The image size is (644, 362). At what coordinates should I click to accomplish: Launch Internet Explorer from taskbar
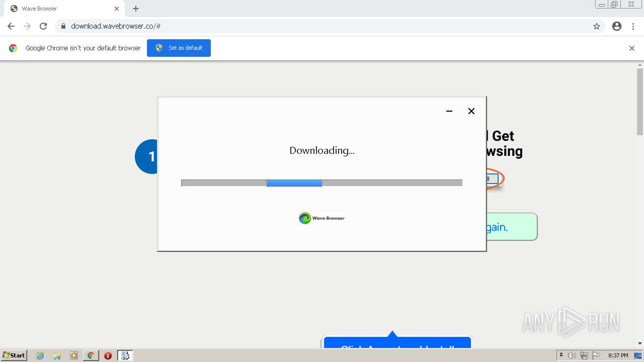[x=40, y=355]
